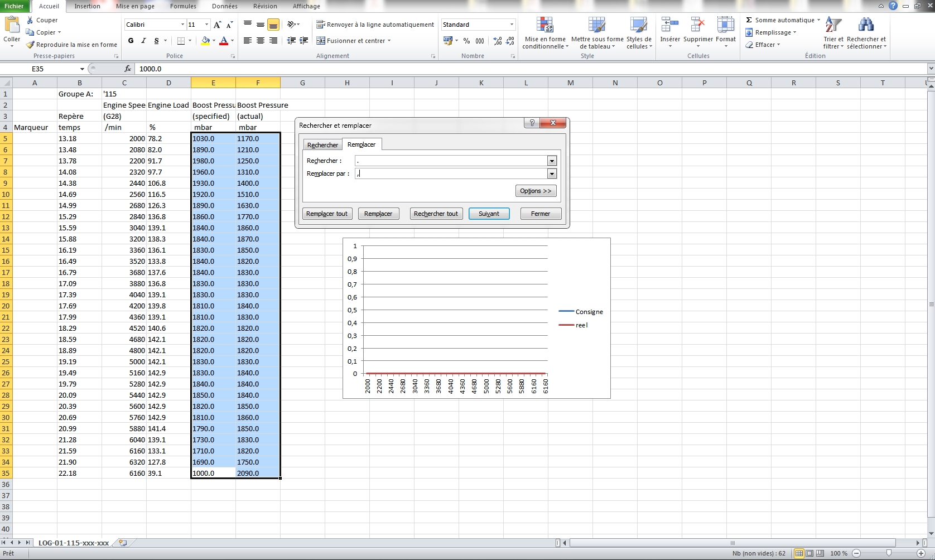Open Trier et filtrer tool

click(x=833, y=25)
